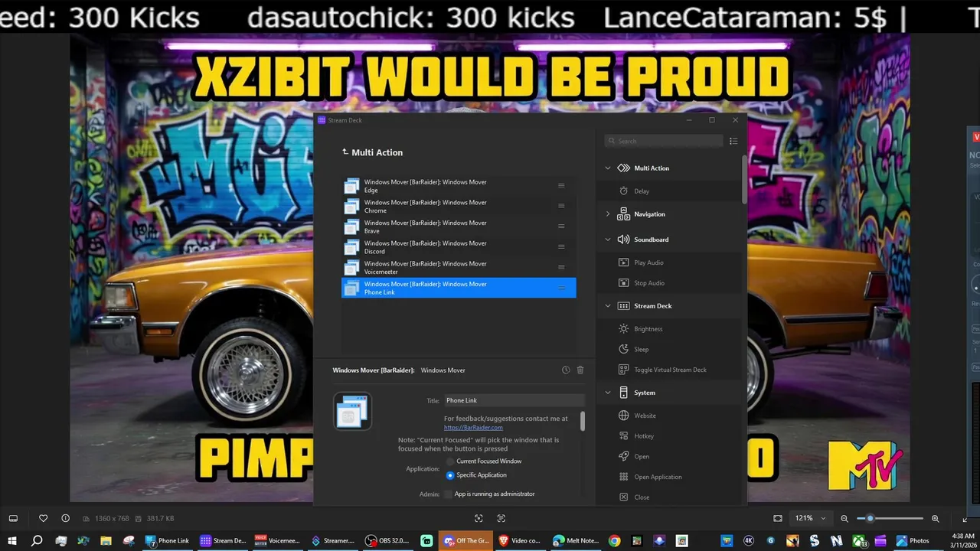
Task: Check App is running as administrator
Action: coord(449,494)
